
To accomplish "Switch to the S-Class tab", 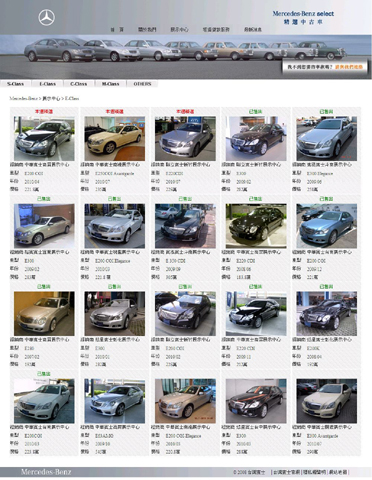I will point(16,84).
